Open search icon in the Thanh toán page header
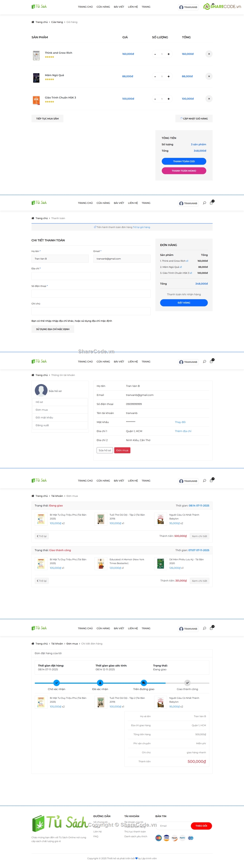This screenshot has width=244, height=868. [x=204, y=203]
